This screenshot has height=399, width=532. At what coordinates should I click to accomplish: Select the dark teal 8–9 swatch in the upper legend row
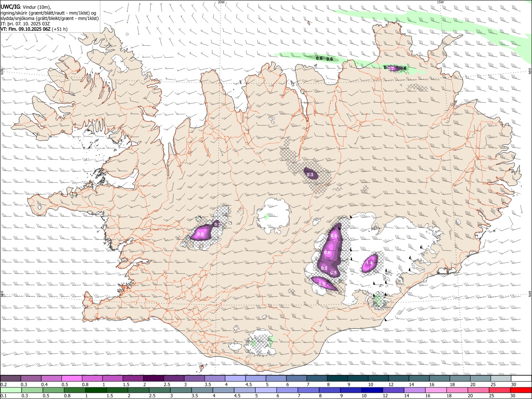pos(337,378)
